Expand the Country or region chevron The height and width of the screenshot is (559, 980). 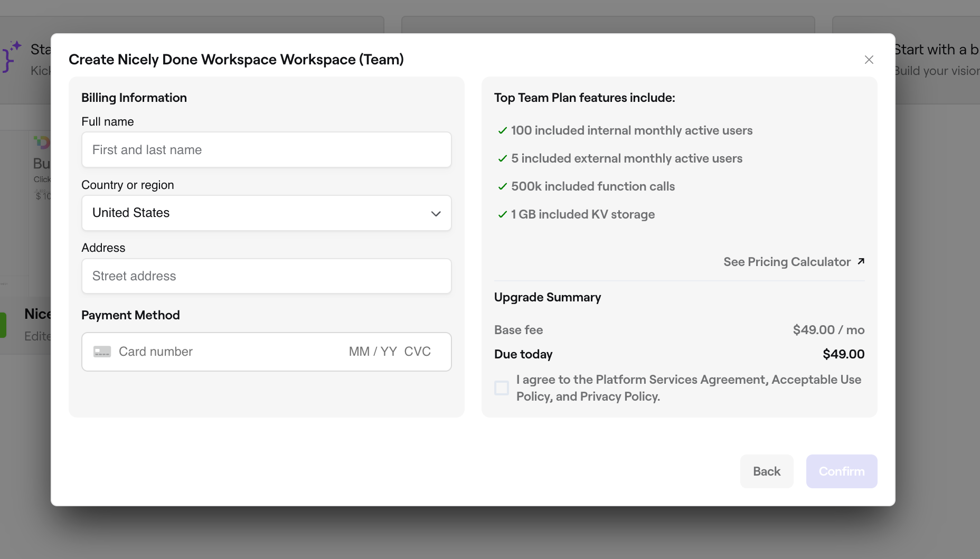[436, 213]
